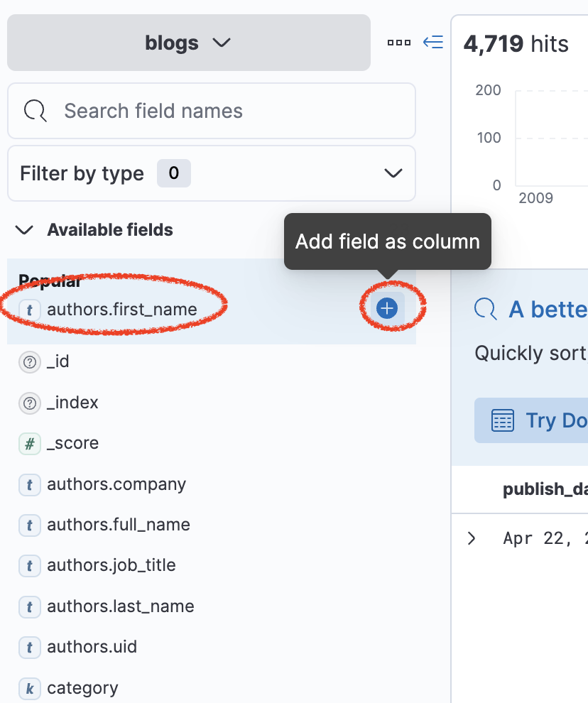
Task: Click the text type icon beside authors.job_title
Action: pyautogui.click(x=30, y=566)
